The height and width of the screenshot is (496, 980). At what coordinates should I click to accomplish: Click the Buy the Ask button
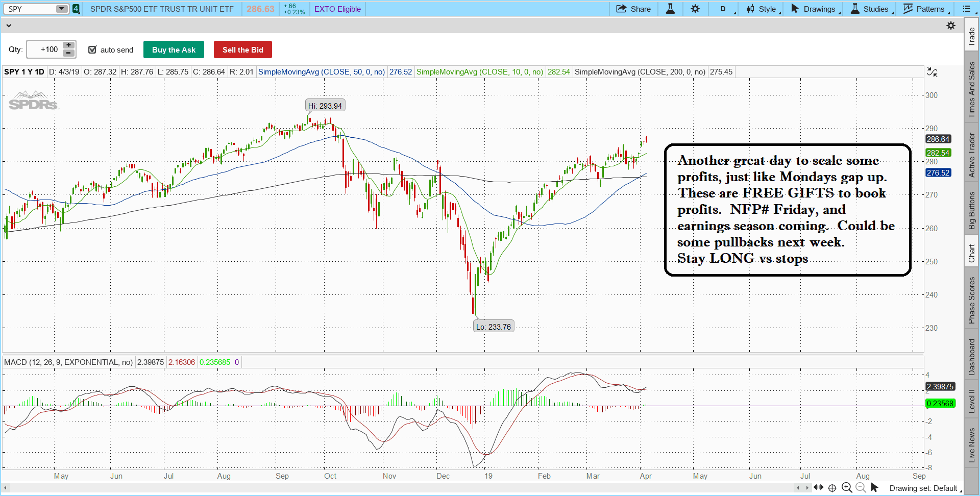click(x=174, y=49)
